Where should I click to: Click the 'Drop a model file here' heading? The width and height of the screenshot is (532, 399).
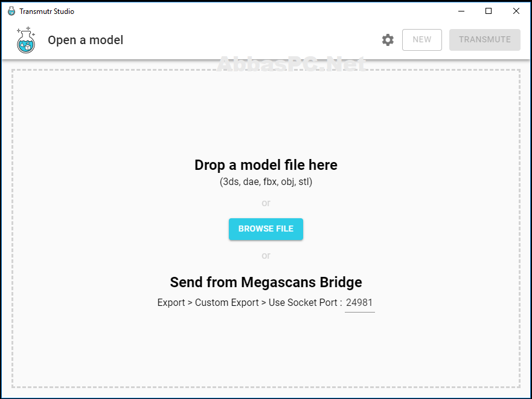(266, 165)
